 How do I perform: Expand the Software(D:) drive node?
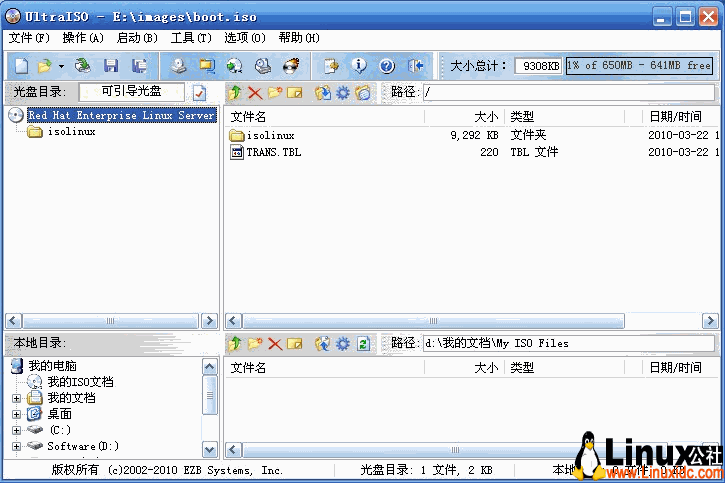pos(16,446)
